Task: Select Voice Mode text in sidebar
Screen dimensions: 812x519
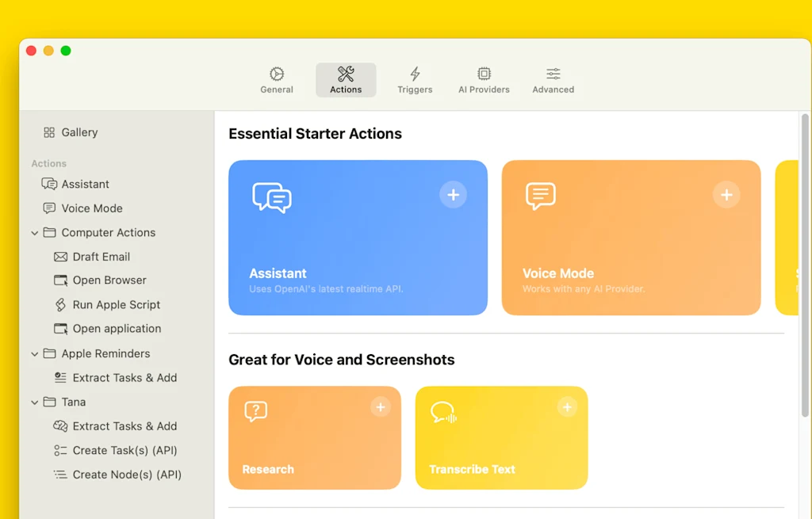Action: click(x=92, y=208)
